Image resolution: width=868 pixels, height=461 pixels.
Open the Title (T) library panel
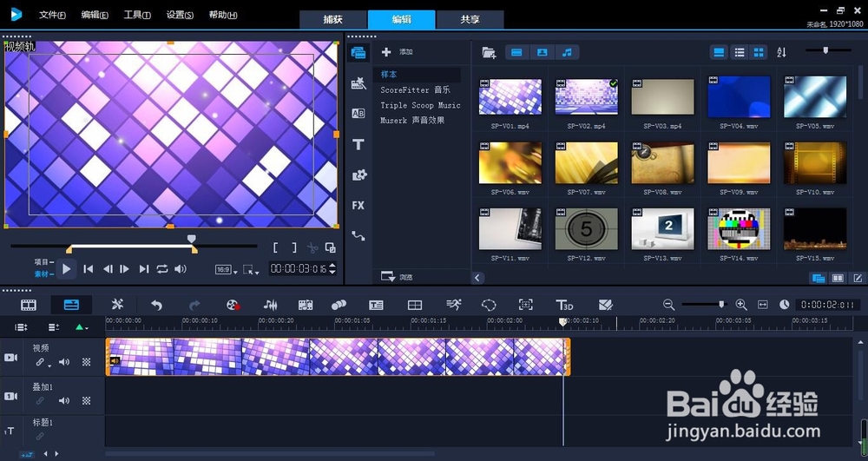coord(358,144)
